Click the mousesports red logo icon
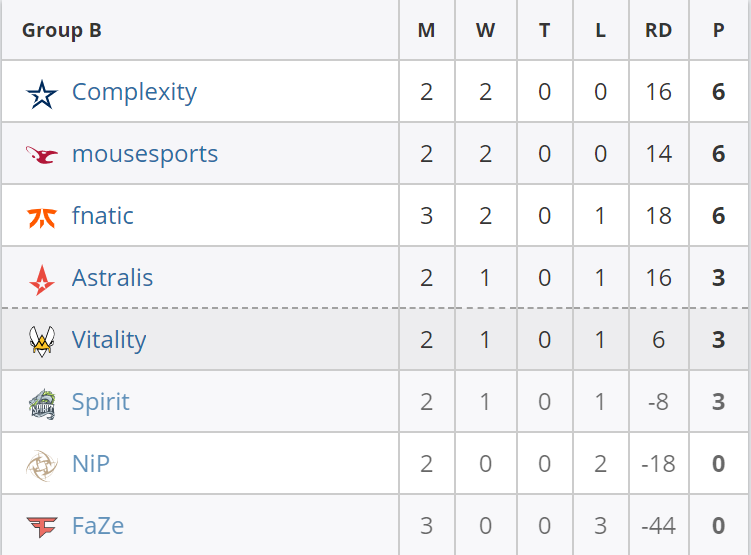Image resolution: width=751 pixels, height=555 pixels. click(42, 155)
